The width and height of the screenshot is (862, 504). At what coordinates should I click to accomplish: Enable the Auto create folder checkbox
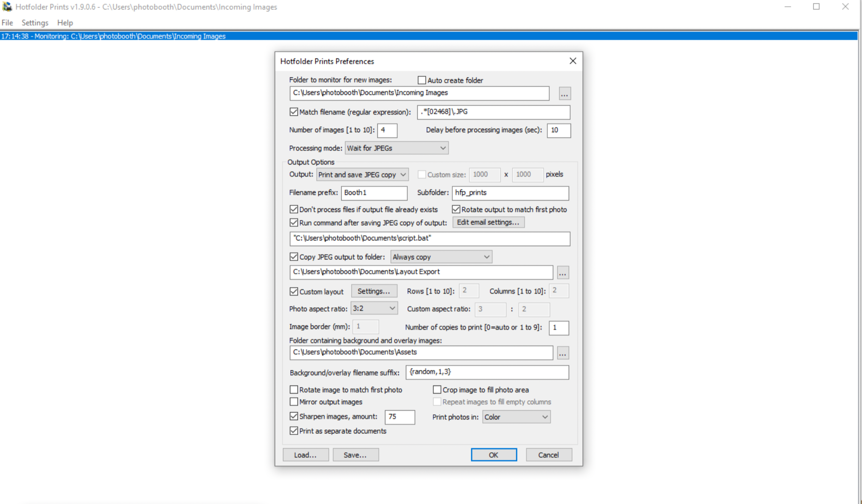(421, 80)
